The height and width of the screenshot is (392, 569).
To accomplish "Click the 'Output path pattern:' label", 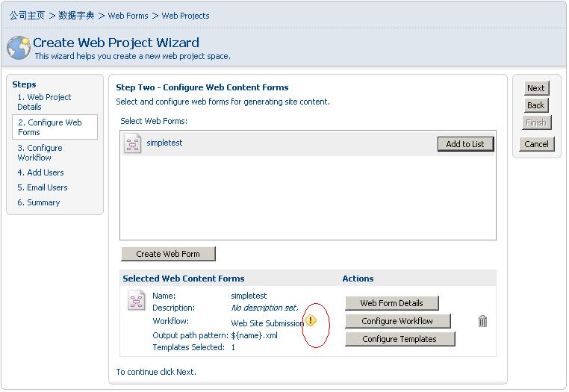I will [x=190, y=335].
